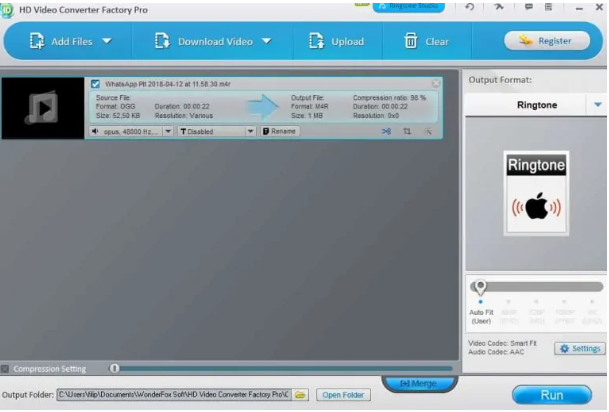Click the Output Folder path field
This screenshot has height=412, width=609.
click(174, 395)
